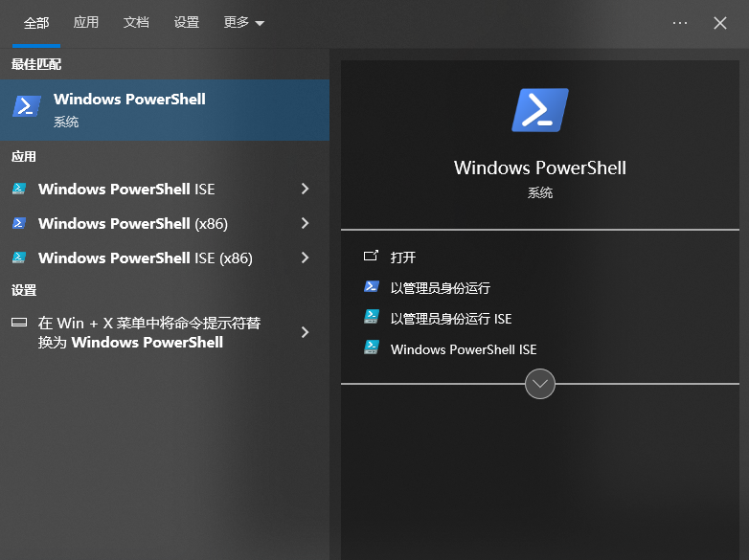Choose 以管理员身份运行
The image size is (749, 560).
[x=440, y=288]
